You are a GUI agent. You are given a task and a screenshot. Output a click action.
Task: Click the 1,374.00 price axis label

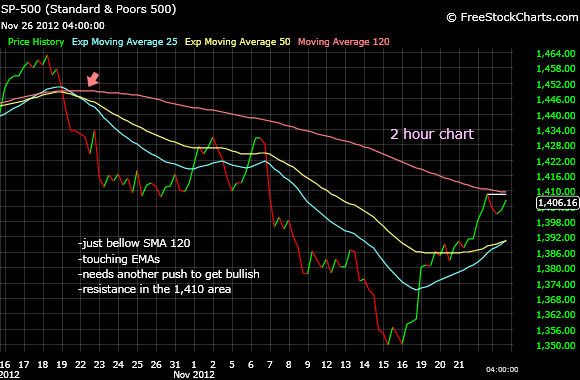[x=556, y=284]
